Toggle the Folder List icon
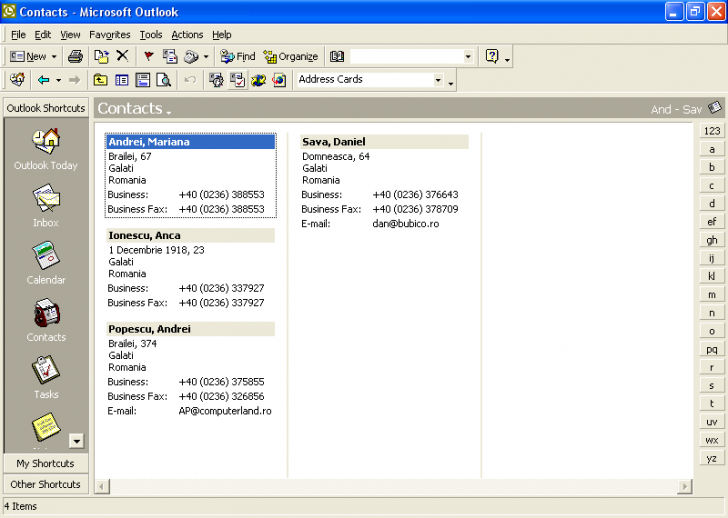 (122, 80)
